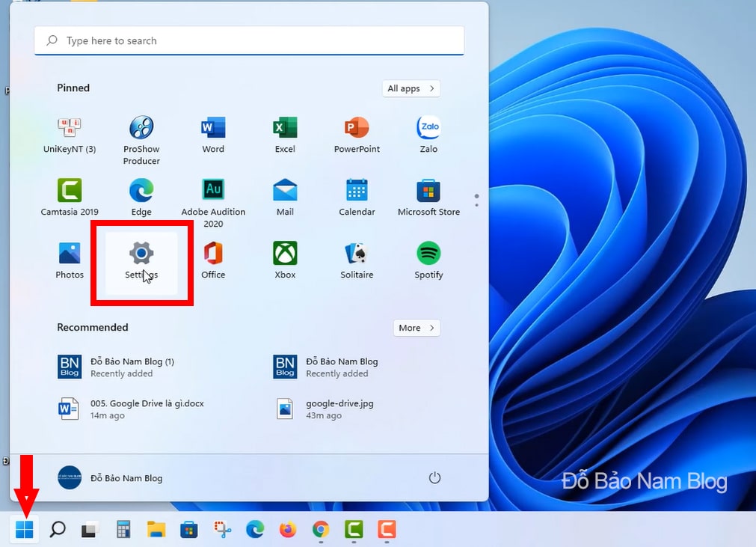756x547 pixels.
Task: Open Settings gear app
Action: coord(141,263)
